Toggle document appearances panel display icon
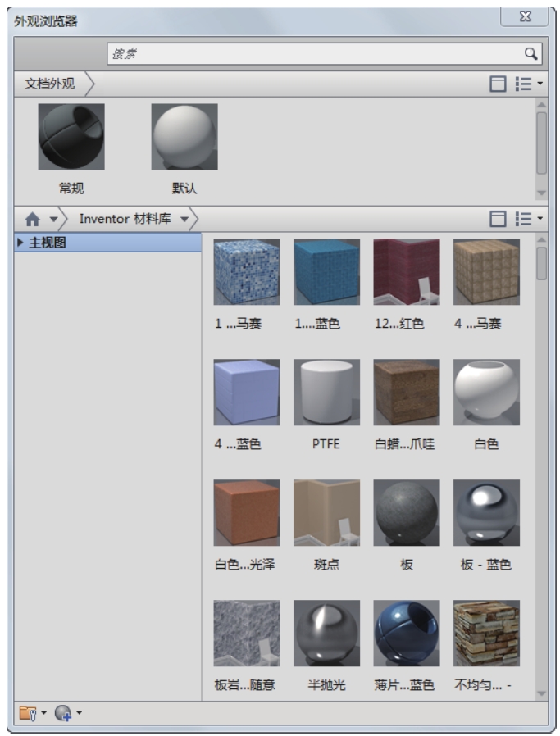This screenshot has width=560, height=736. pos(498,84)
